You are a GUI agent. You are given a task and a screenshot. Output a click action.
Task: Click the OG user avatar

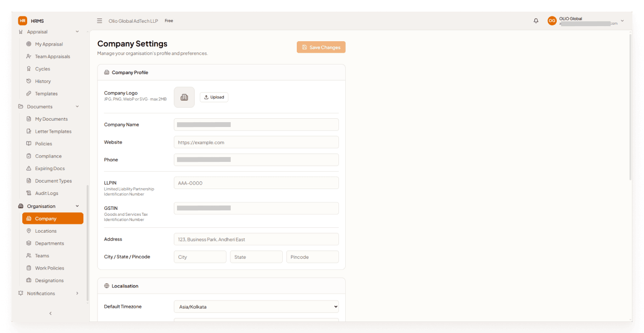coord(552,21)
